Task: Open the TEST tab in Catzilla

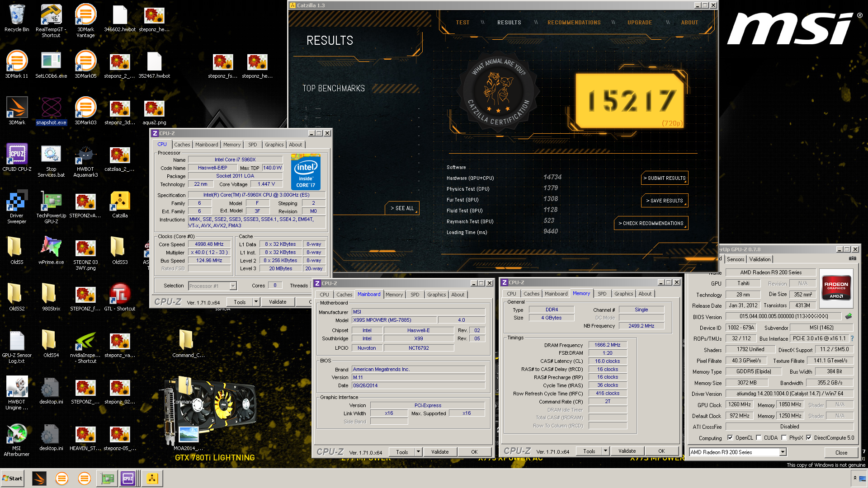Action: click(x=462, y=22)
